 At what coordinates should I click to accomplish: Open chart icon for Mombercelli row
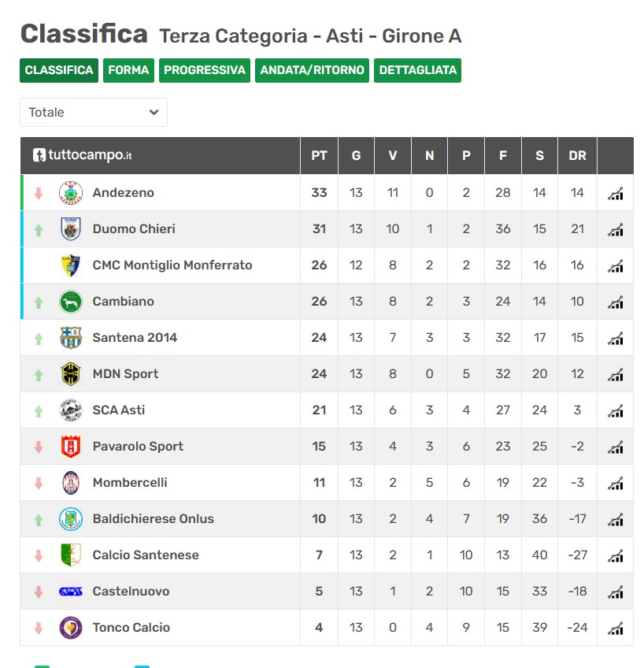[x=616, y=483]
